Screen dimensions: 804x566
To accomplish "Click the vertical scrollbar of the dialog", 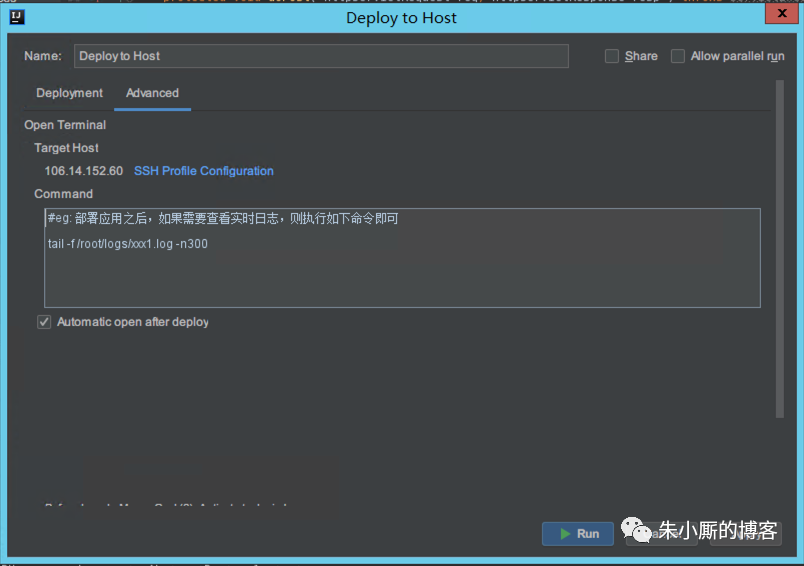I will coord(780,249).
